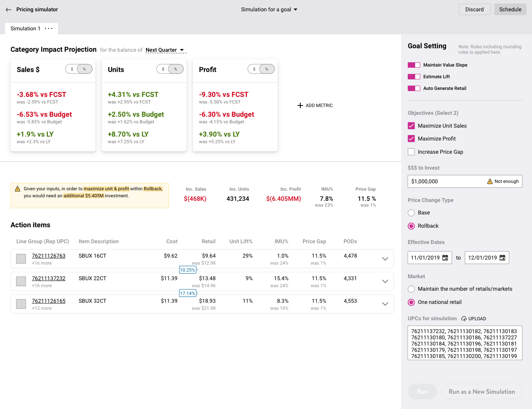Switch to the Simulation 1 tab
Screen dimensions: 532x409
tap(25, 28)
